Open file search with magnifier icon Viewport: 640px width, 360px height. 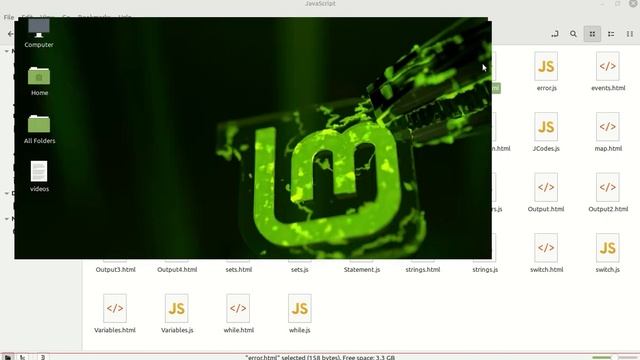573,34
